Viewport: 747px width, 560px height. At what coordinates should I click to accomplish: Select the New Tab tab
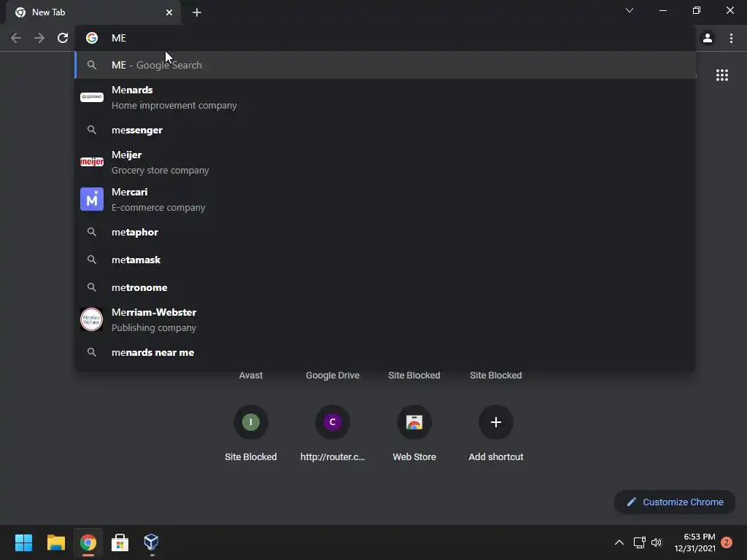coord(93,12)
